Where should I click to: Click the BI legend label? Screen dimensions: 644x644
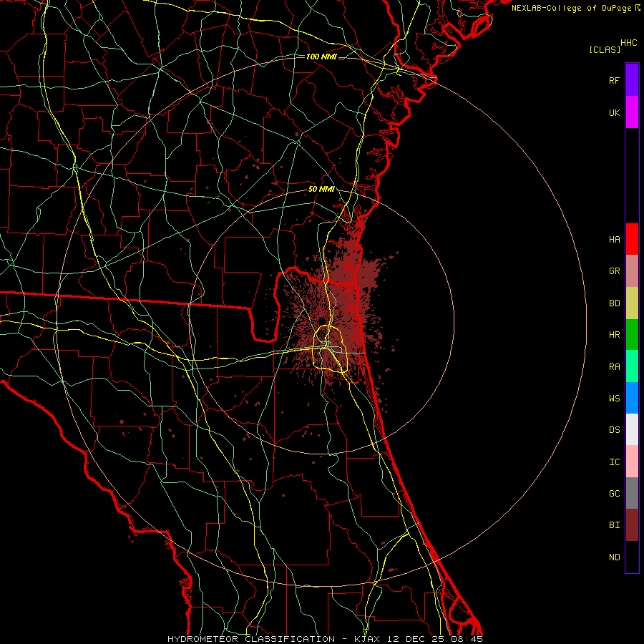click(614, 525)
